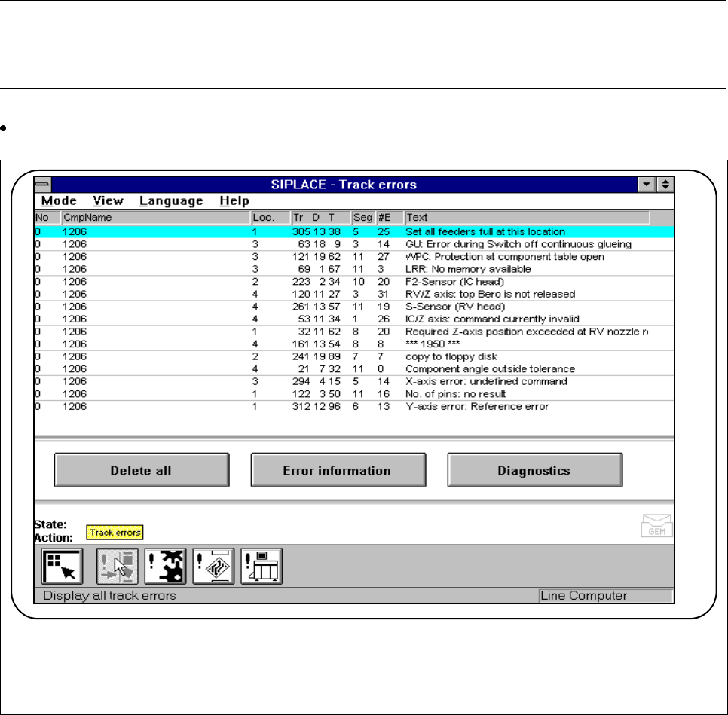The image size is (728, 715).
Task: Select row 'RV/Z axis: top Bero is not released'
Action: (353, 295)
